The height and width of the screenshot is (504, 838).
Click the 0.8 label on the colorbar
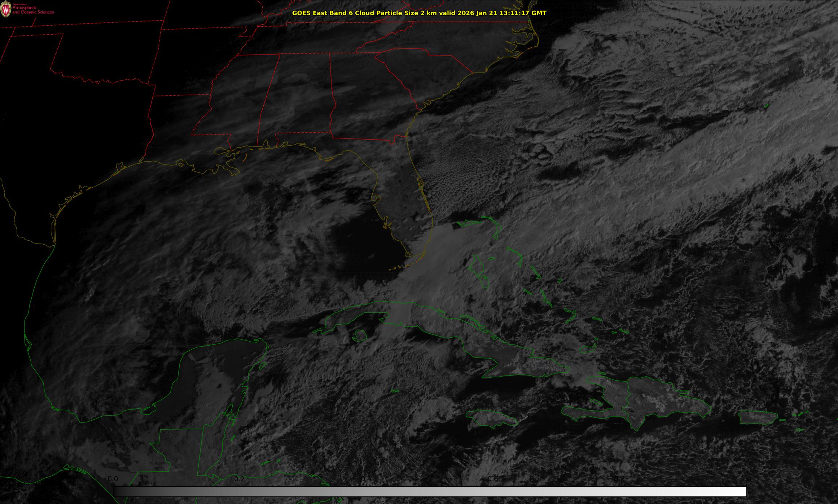click(619, 479)
